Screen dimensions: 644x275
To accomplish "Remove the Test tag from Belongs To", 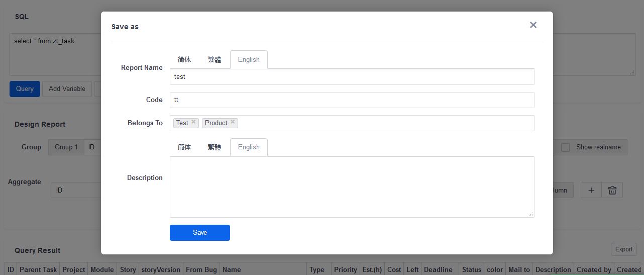I will 193,122.
